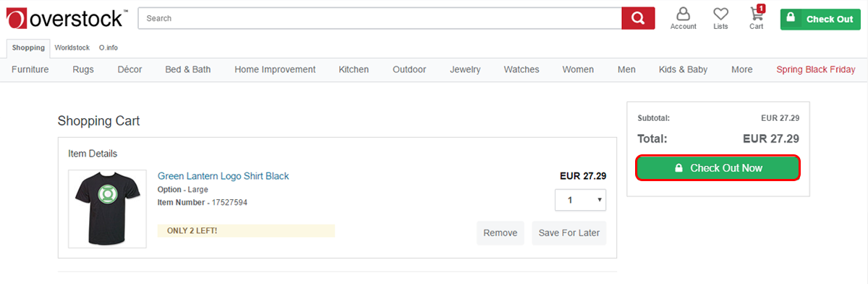This screenshot has width=868, height=284.
Task: Open Green Lantern Logo Shirt Black link
Action: coord(223,176)
